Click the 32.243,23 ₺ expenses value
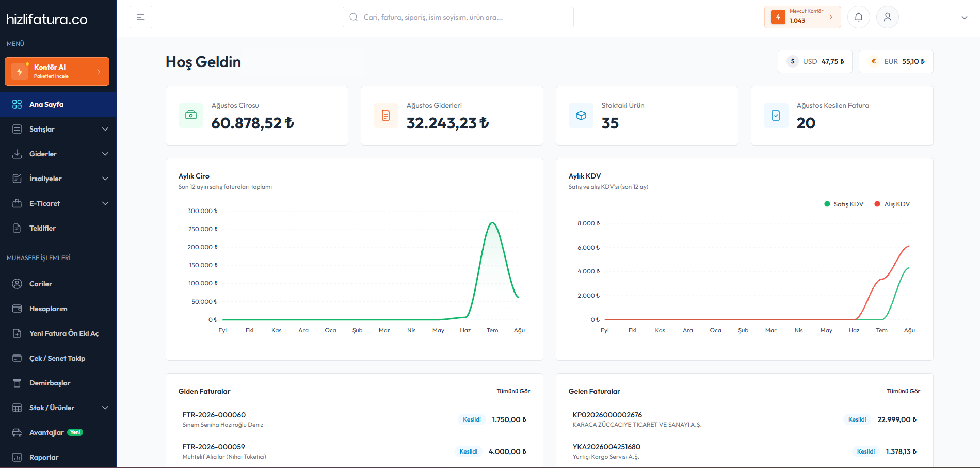This screenshot has height=468, width=980. (448, 123)
